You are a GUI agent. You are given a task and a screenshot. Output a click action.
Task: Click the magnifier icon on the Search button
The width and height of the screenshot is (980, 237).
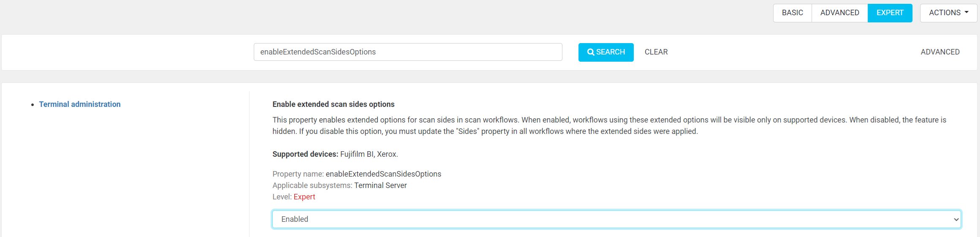(x=591, y=52)
